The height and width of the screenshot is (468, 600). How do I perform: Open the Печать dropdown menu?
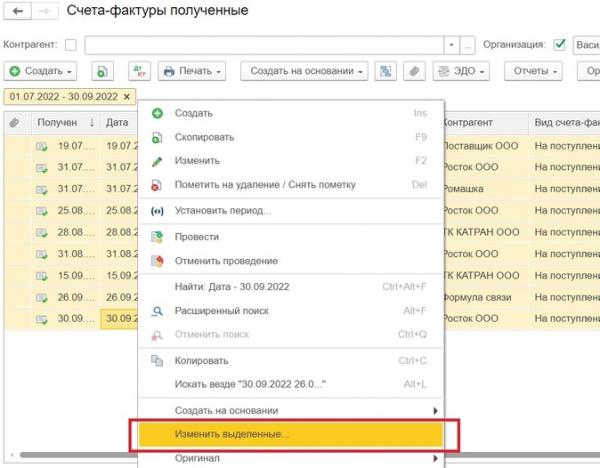192,71
